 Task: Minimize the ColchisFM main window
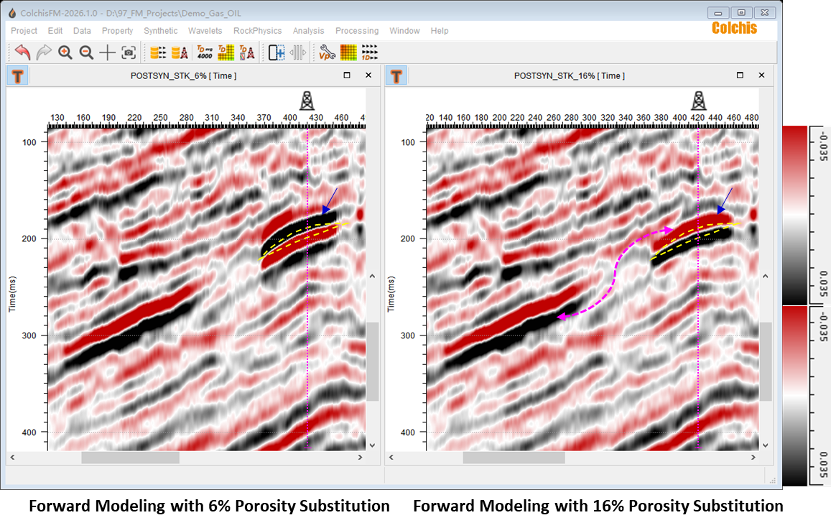coord(718,13)
